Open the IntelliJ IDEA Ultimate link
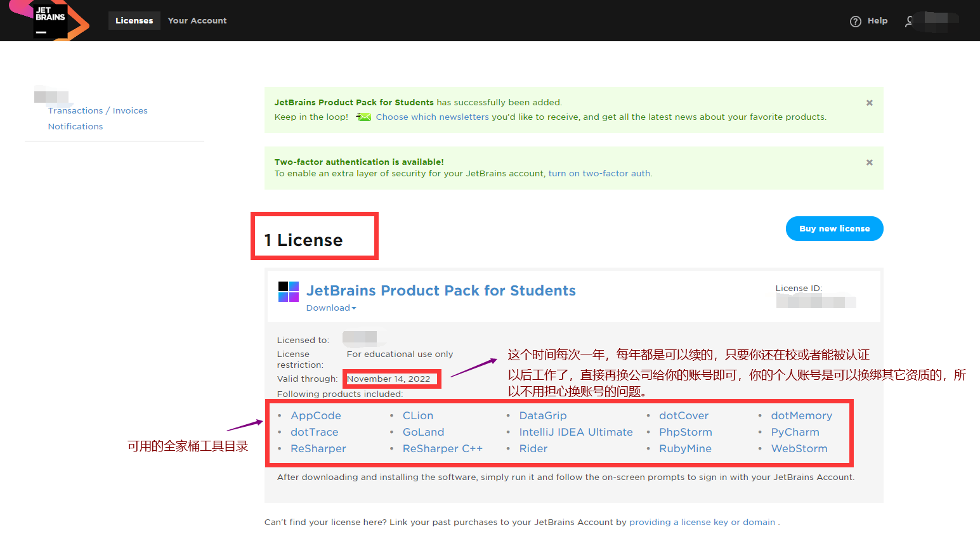Screen dimensions: 980x546 (x=576, y=432)
